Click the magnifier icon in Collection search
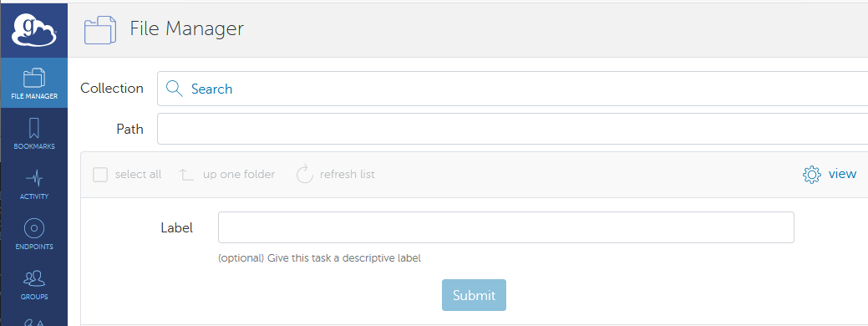The width and height of the screenshot is (868, 326). (x=175, y=89)
